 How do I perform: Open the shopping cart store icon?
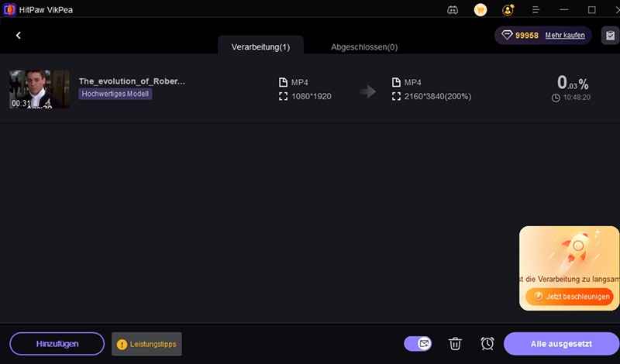tap(480, 10)
